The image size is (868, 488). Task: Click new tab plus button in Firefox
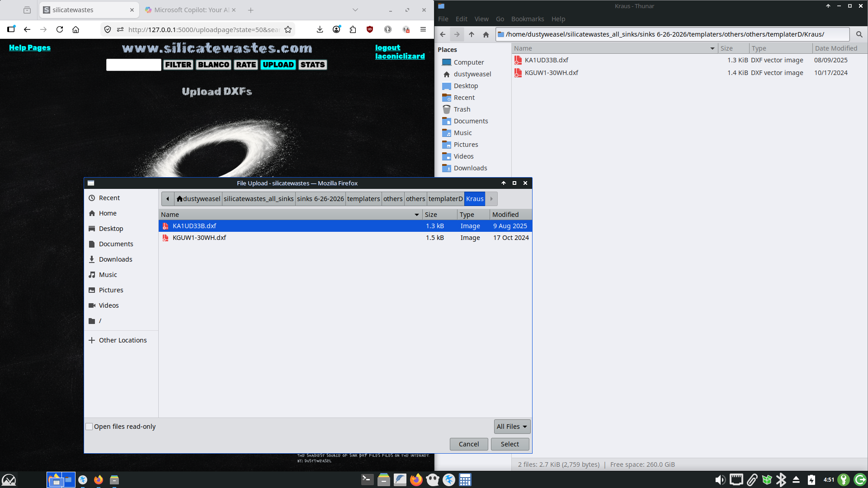pos(251,10)
